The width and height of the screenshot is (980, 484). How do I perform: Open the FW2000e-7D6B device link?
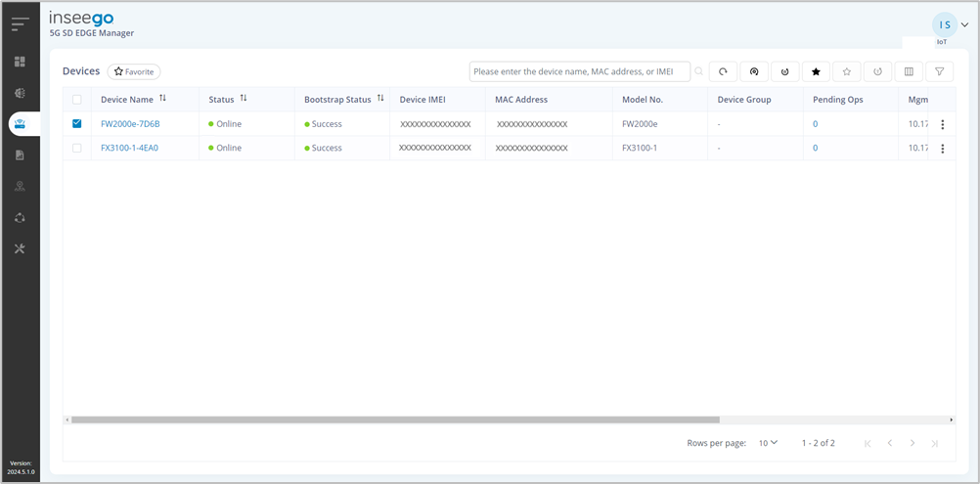click(x=131, y=123)
